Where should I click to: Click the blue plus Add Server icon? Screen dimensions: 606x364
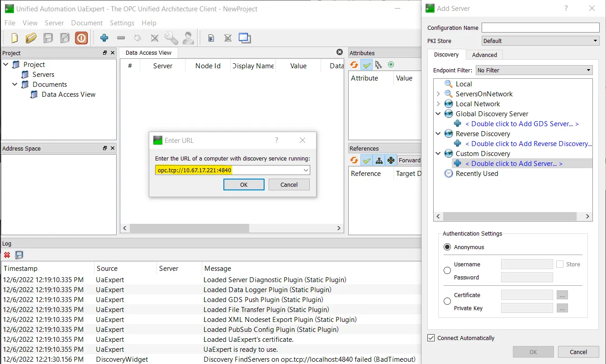104,38
